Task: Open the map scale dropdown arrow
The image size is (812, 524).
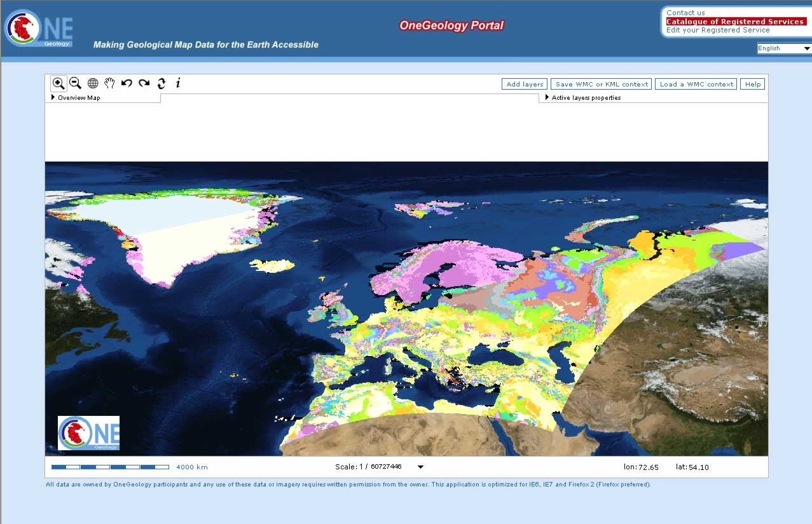Action: [x=420, y=467]
